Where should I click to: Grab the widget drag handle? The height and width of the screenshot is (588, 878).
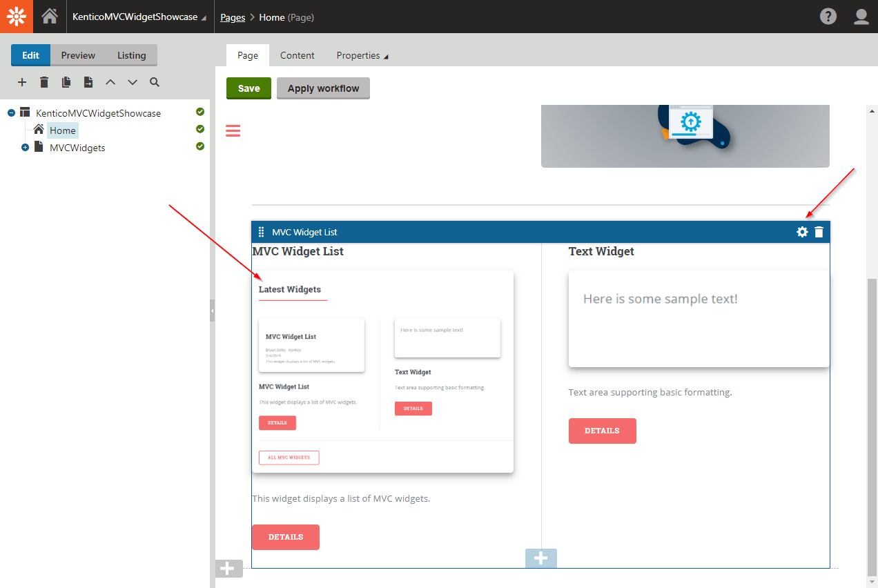(x=261, y=232)
